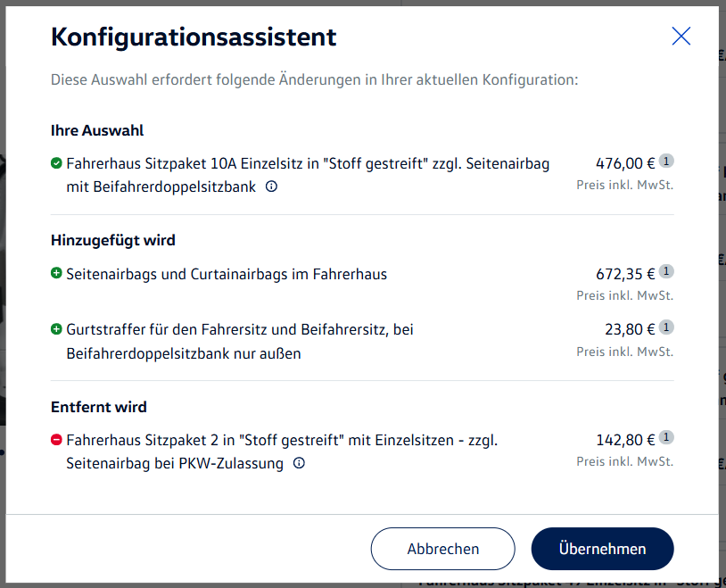Click the Gurtstraffer für den Fahrersitz text

(x=240, y=342)
